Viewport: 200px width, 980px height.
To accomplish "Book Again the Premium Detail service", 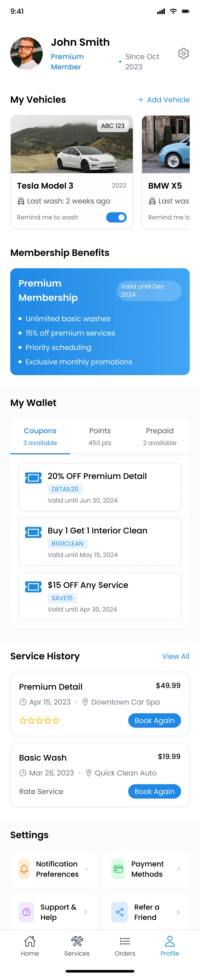I will click(154, 720).
